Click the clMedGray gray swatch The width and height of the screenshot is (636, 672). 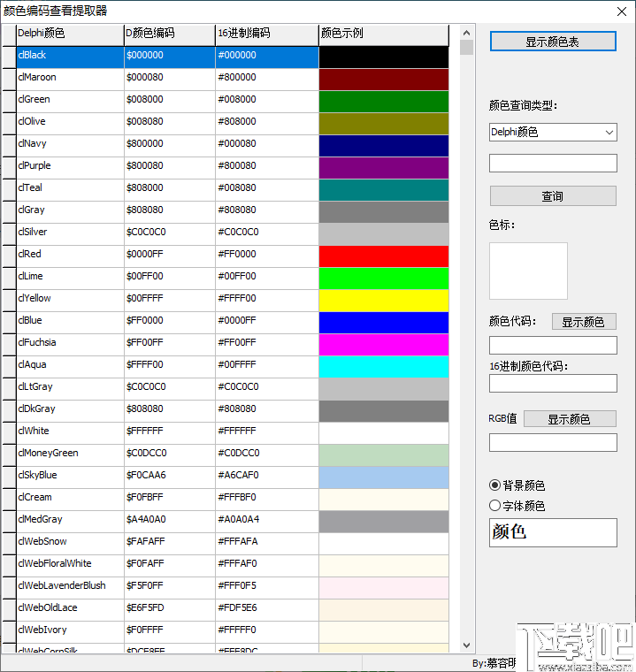[x=384, y=522]
